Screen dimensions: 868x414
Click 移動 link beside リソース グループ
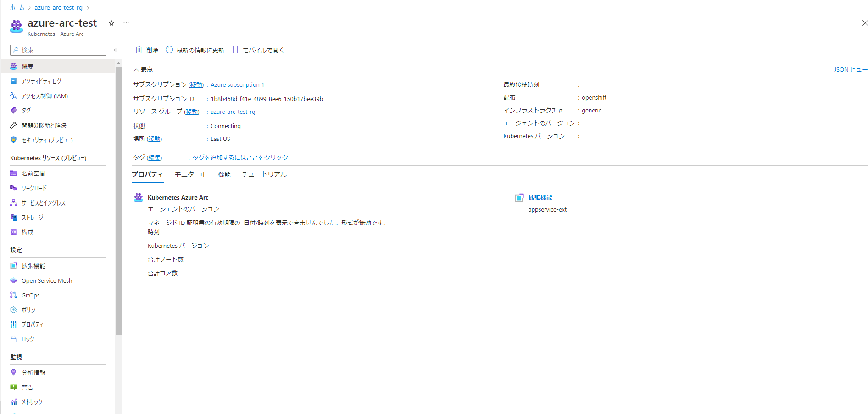[192, 112]
